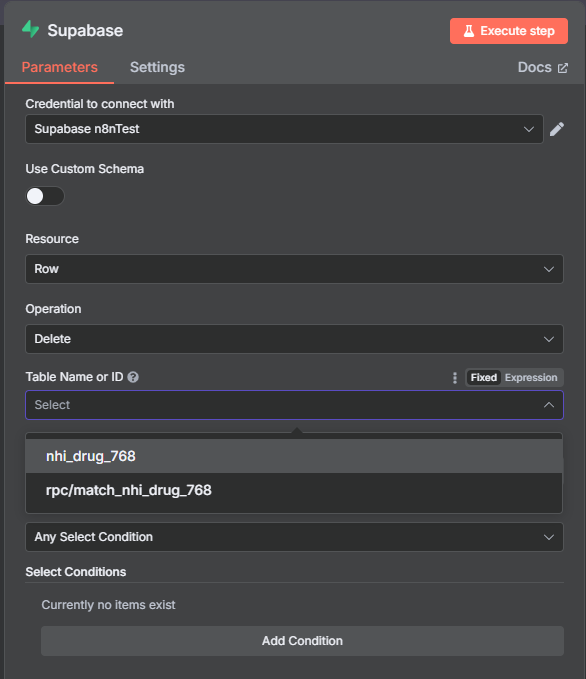The width and height of the screenshot is (586, 679).
Task: Collapse the table list with the up chevron
Action: [x=549, y=405]
